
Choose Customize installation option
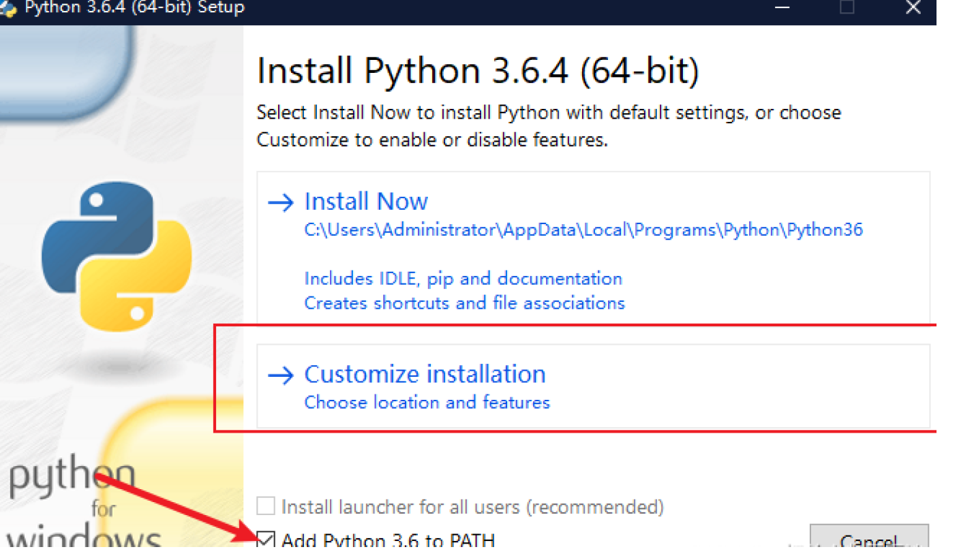click(x=593, y=386)
